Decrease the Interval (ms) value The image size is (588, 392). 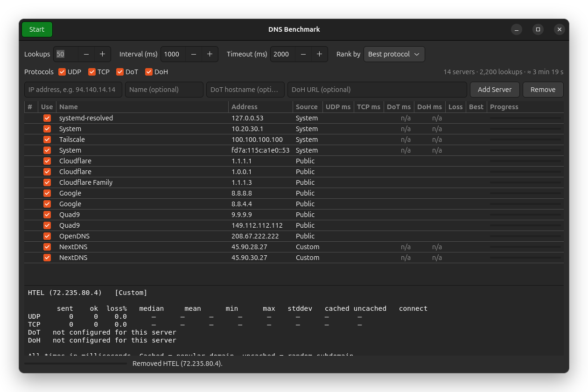194,54
